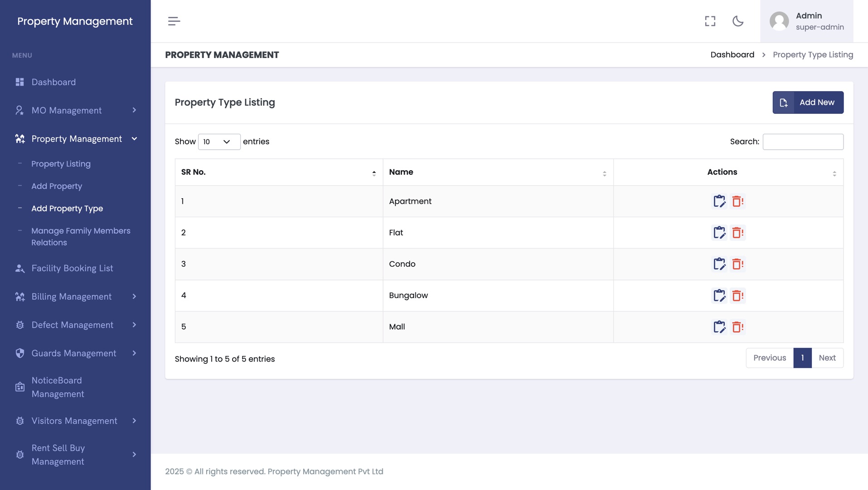Go to Facility Booking List

click(x=72, y=269)
